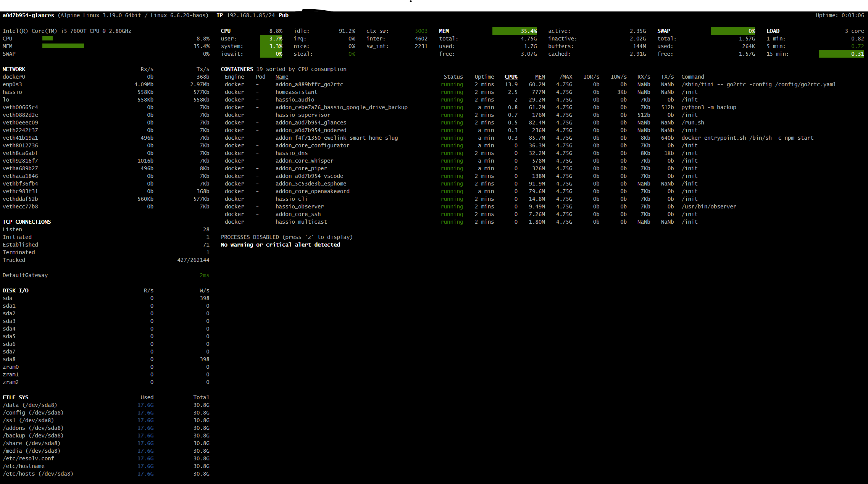Click the /usr/bin/observer command text
Screen dimensions: 868x484
pyautogui.click(x=708, y=207)
